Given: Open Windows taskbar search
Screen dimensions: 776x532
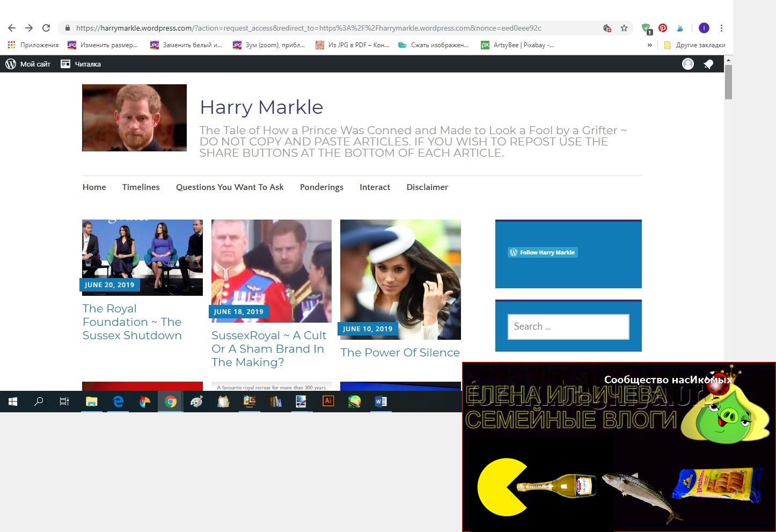Looking at the screenshot, I should 39,402.
